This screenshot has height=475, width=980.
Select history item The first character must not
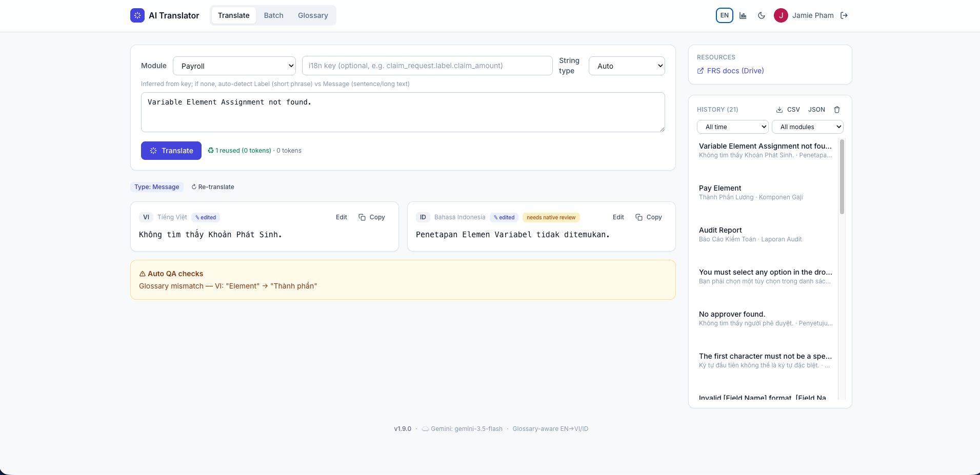click(x=766, y=360)
